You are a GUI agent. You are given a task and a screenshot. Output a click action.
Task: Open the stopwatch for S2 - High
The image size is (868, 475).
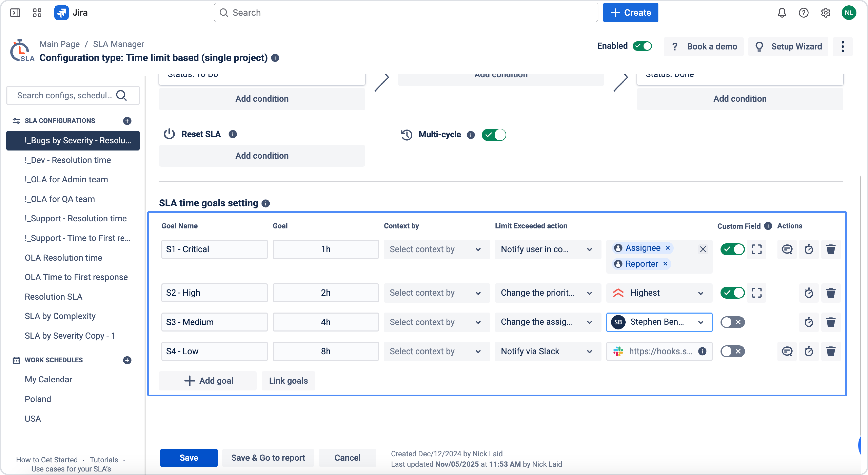[x=809, y=293]
